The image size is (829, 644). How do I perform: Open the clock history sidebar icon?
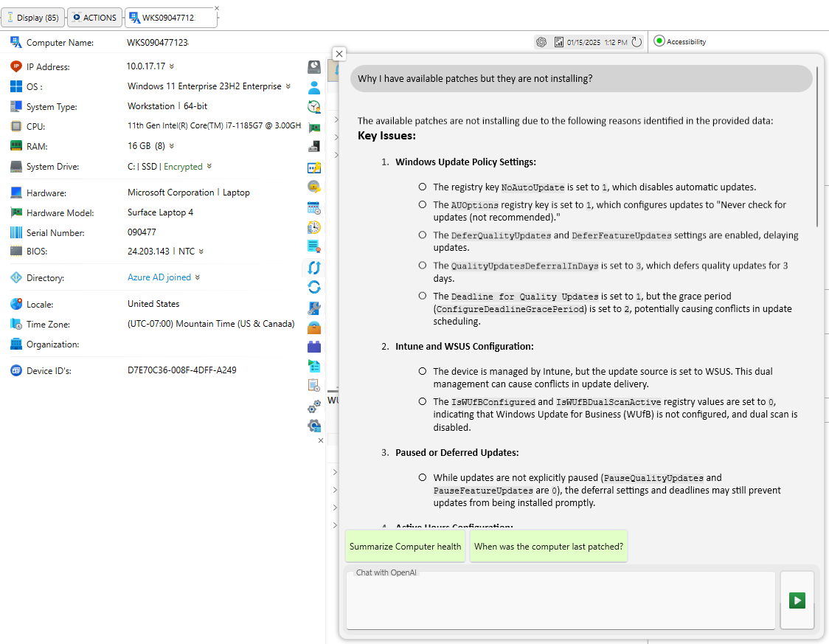coord(314,227)
